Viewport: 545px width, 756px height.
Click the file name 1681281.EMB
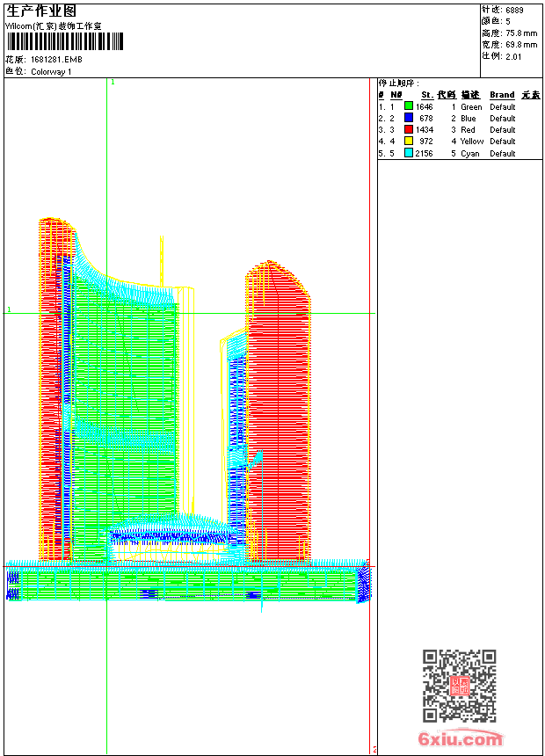(x=56, y=59)
